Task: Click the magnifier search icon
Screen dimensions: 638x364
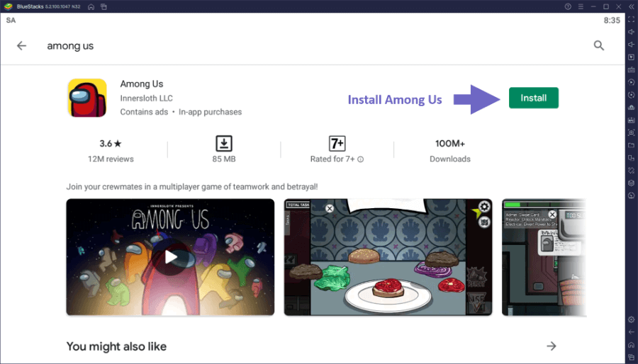Action: 598,45
